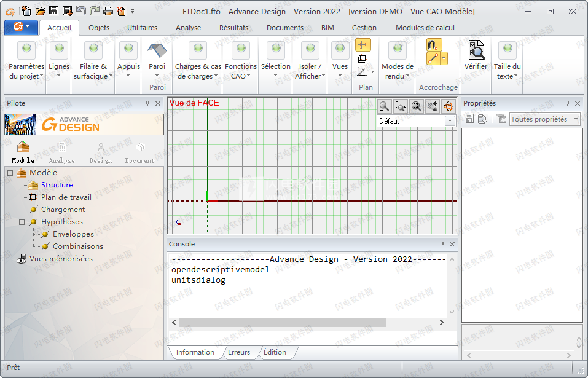Image resolution: width=588 pixels, height=378 pixels.
Task: Select Structure in the model tree
Action: [57, 185]
